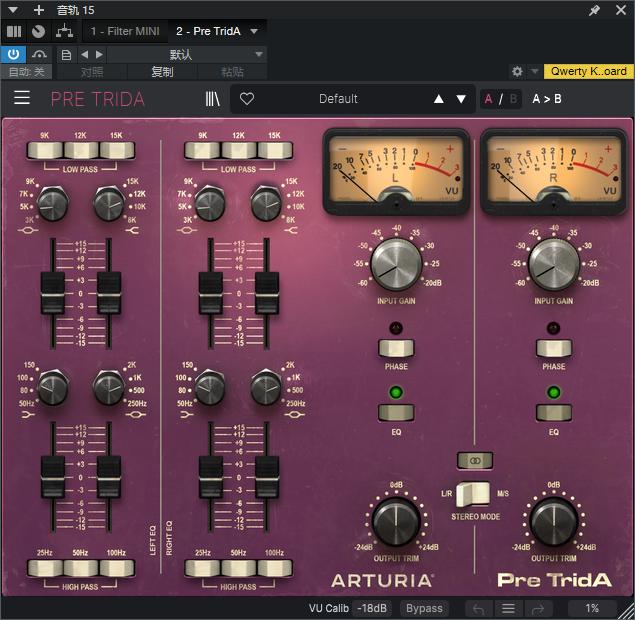Click the 复制 copy button
Viewport: 635px width, 620px height.
[x=162, y=72]
